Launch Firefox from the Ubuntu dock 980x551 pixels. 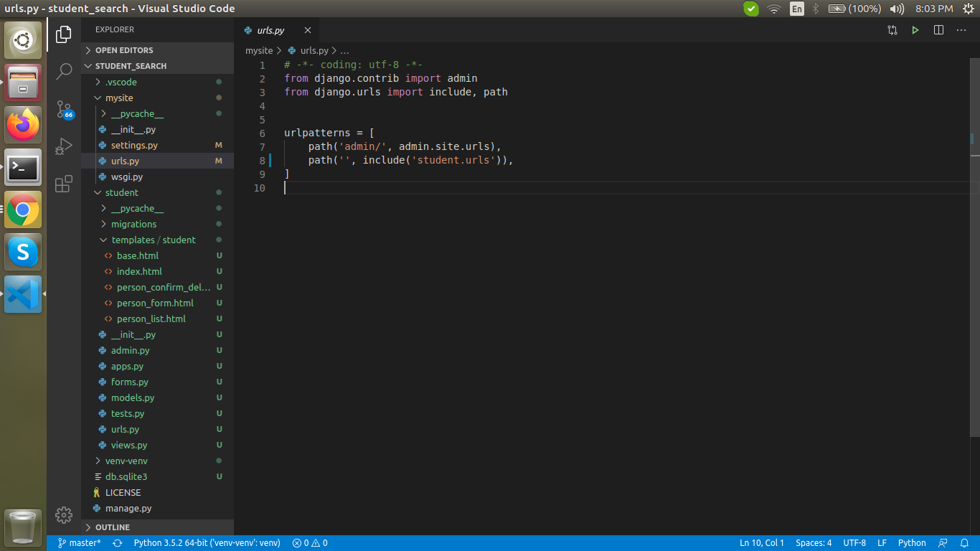tap(23, 125)
